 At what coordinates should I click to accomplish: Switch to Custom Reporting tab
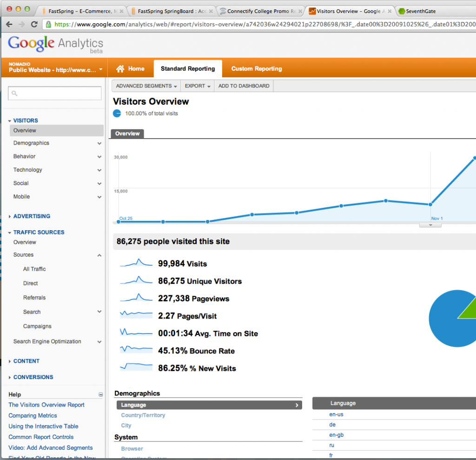click(x=257, y=69)
